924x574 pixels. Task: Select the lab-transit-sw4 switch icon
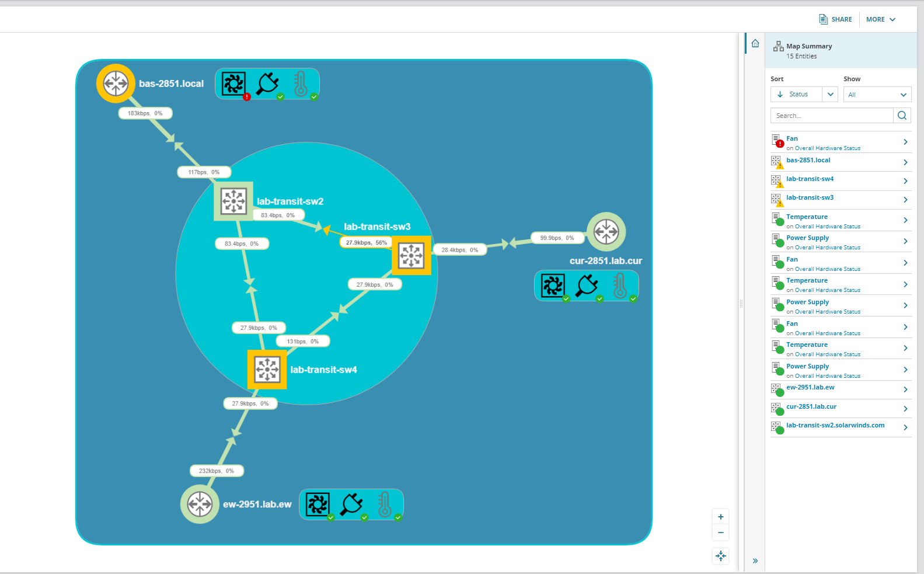pyautogui.click(x=267, y=370)
